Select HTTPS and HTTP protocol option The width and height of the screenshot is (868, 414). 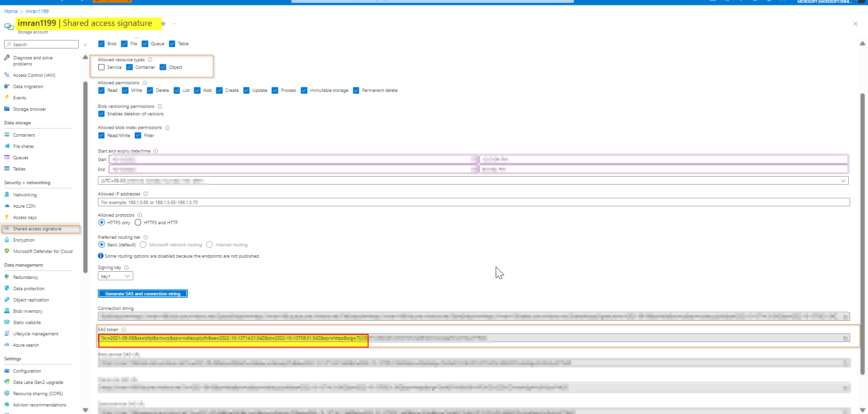pyautogui.click(x=138, y=222)
